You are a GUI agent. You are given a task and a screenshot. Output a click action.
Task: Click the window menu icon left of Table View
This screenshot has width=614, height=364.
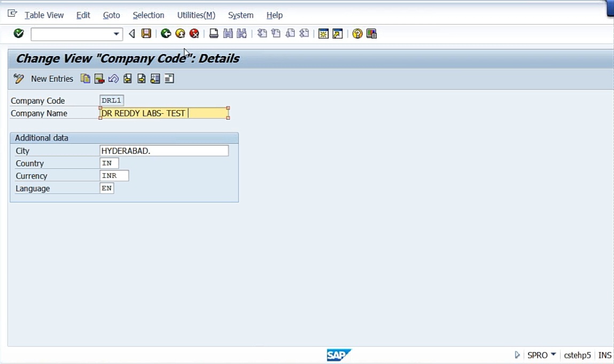[x=12, y=14]
